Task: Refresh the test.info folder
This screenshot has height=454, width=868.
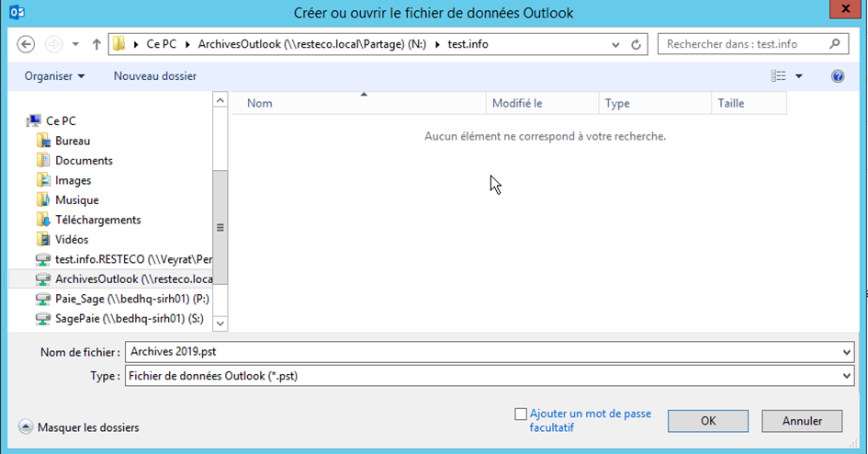Action: pos(636,44)
